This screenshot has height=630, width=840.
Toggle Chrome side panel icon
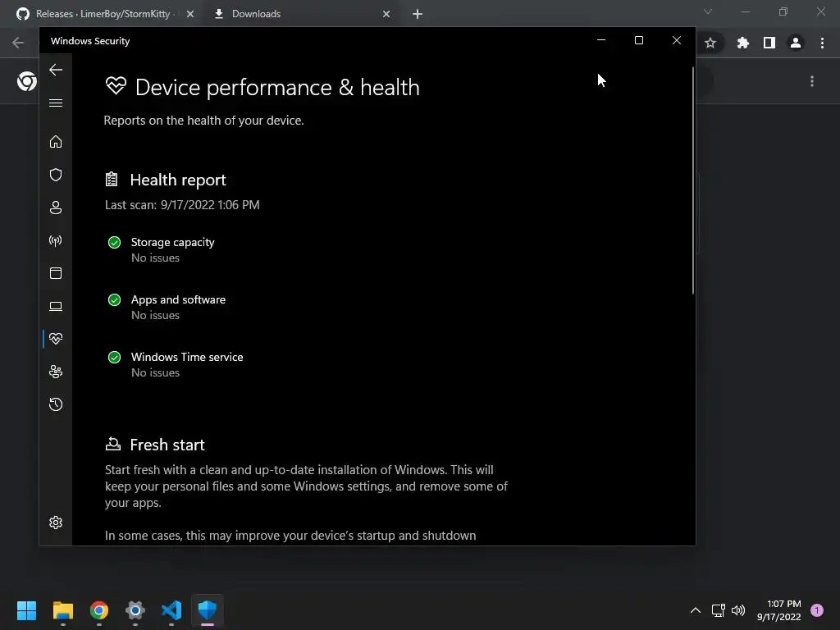click(x=769, y=43)
